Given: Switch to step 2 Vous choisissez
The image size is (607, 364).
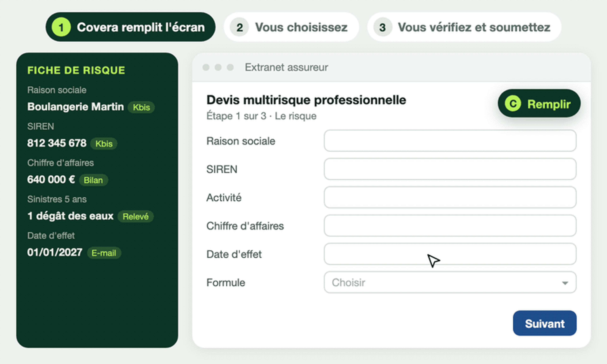Looking at the screenshot, I should [291, 27].
